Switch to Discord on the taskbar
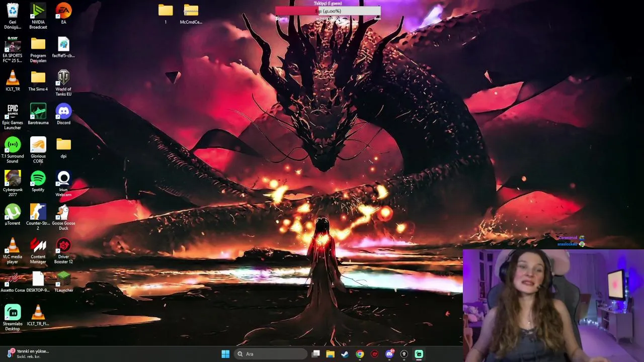 (389, 354)
